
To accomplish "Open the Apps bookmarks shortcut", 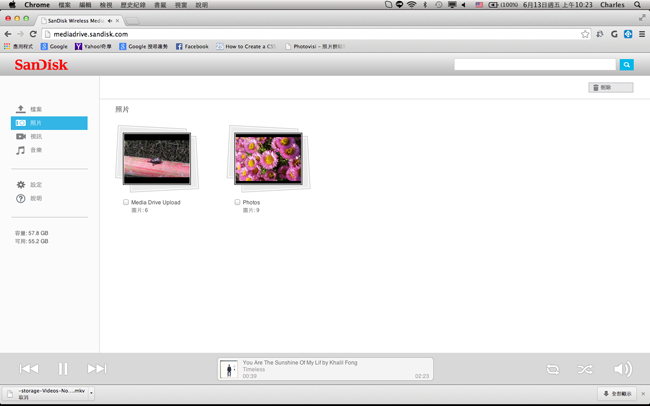I will pos(18,46).
